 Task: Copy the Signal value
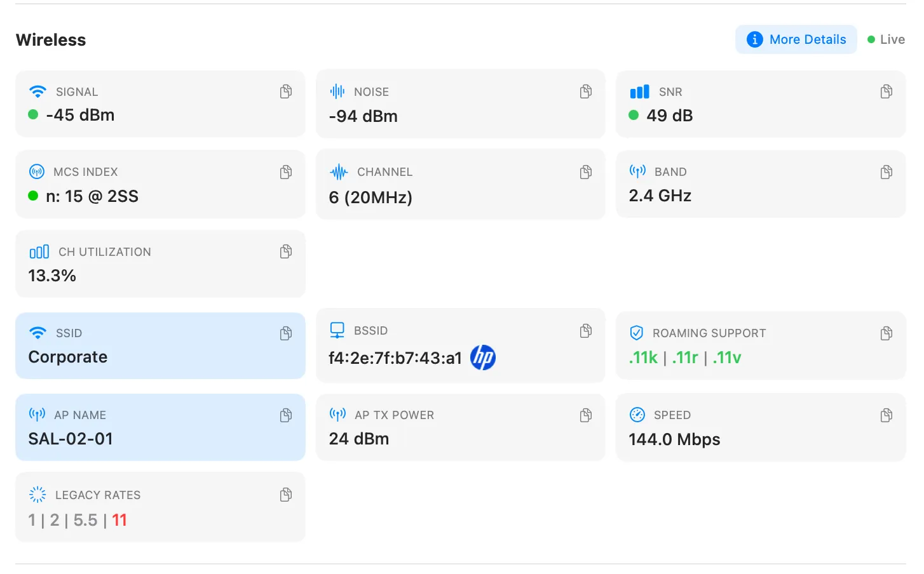(x=286, y=92)
